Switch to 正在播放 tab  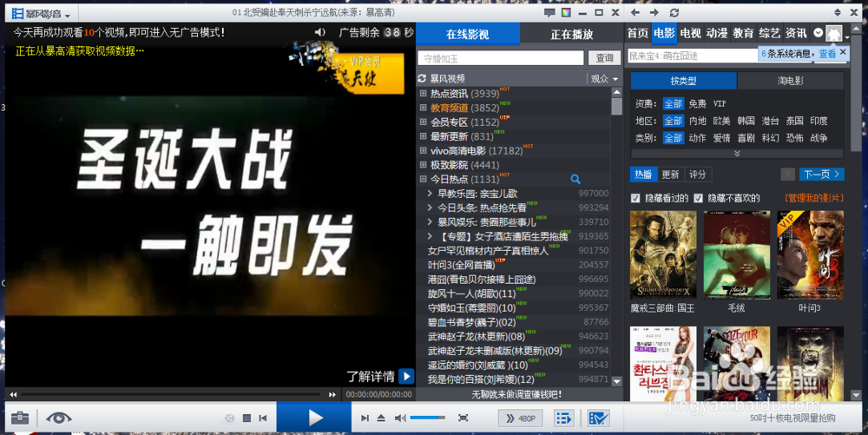tap(572, 35)
